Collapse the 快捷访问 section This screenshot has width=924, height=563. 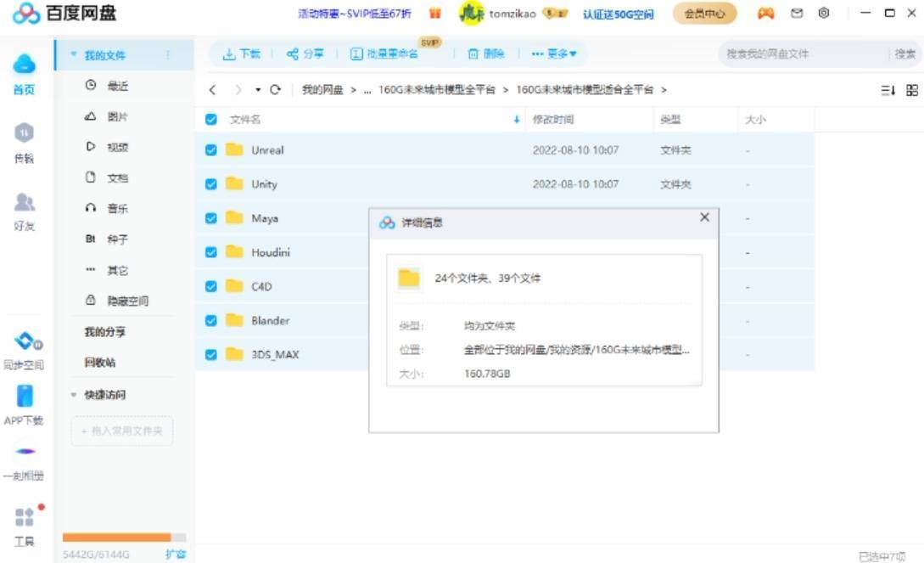pos(74,394)
